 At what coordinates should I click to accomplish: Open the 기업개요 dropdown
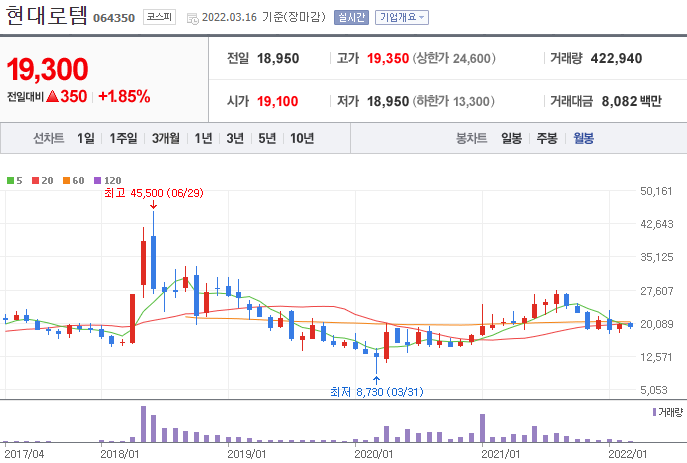pyautogui.click(x=402, y=18)
